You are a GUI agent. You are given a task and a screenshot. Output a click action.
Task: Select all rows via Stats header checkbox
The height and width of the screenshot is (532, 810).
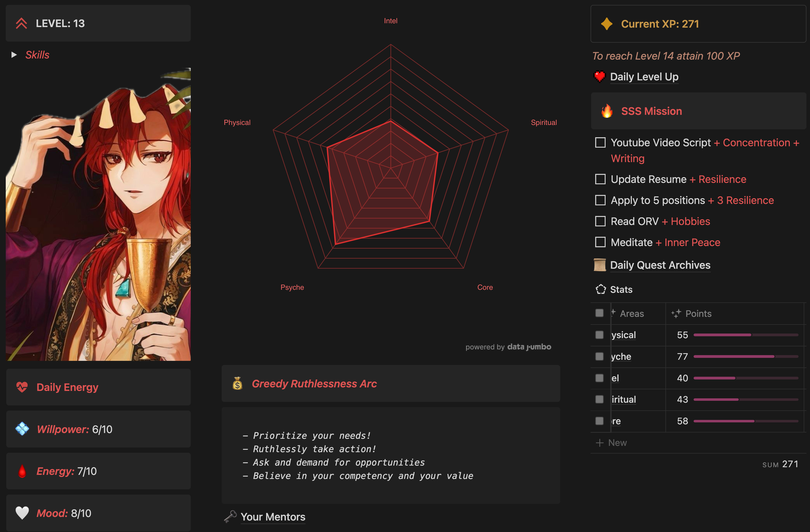(599, 313)
